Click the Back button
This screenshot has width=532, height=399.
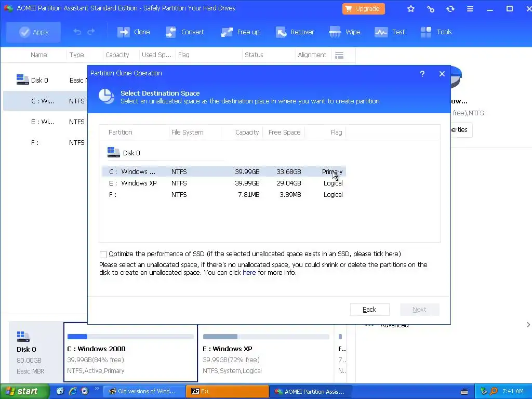click(x=369, y=310)
